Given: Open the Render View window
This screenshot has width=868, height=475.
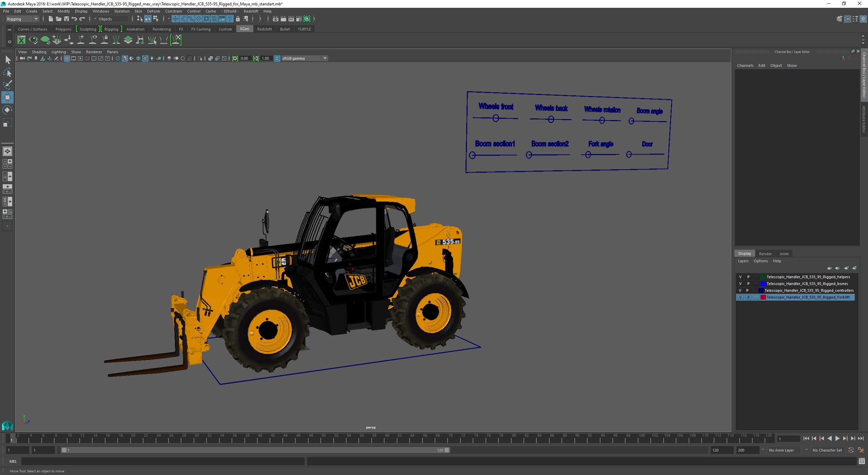Looking at the screenshot, I should 276,19.
